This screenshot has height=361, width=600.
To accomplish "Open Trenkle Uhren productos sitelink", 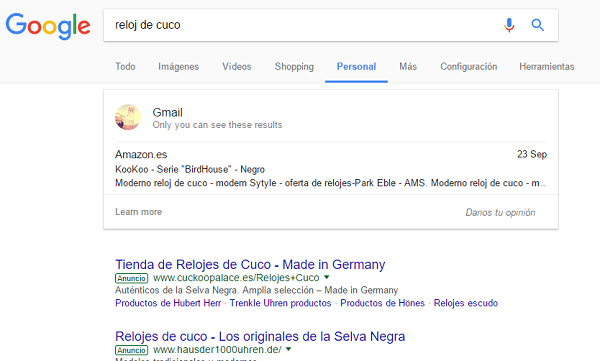I will (x=280, y=303).
